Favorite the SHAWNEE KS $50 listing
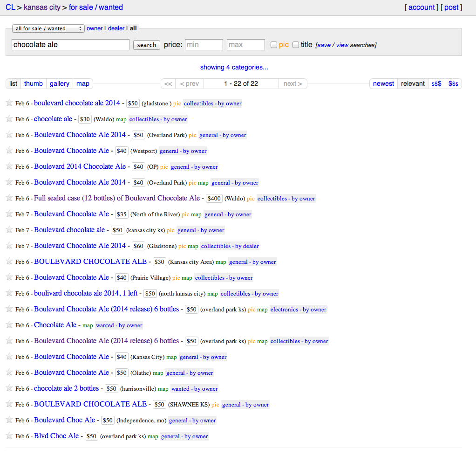The height and width of the screenshot is (462, 476). tap(9, 404)
